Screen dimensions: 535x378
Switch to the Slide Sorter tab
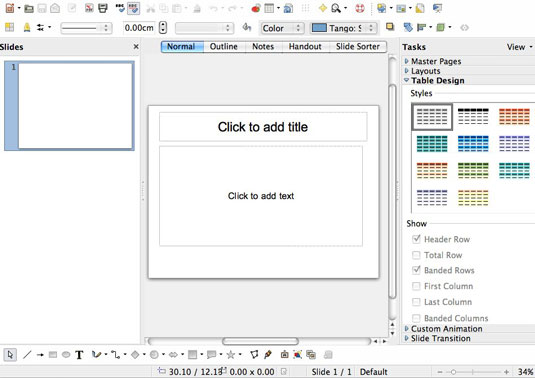tap(358, 46)
